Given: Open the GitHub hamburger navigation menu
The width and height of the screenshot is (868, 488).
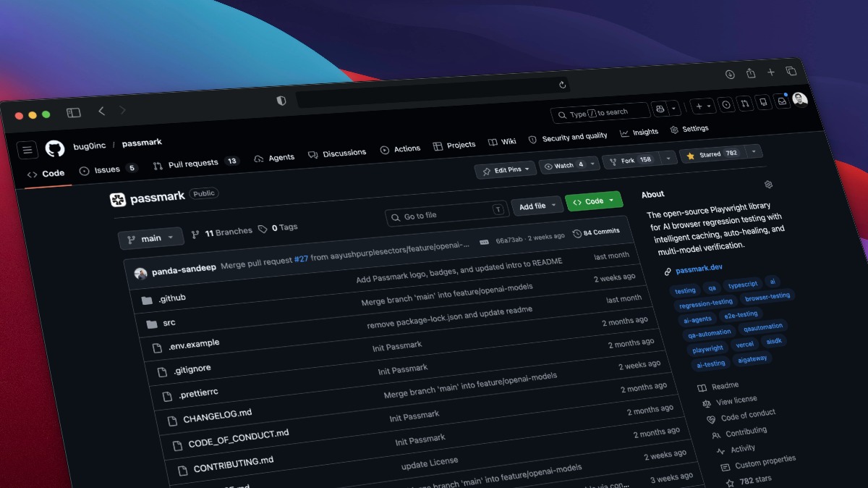Looking at the screenshot, I should coord(27,150).
